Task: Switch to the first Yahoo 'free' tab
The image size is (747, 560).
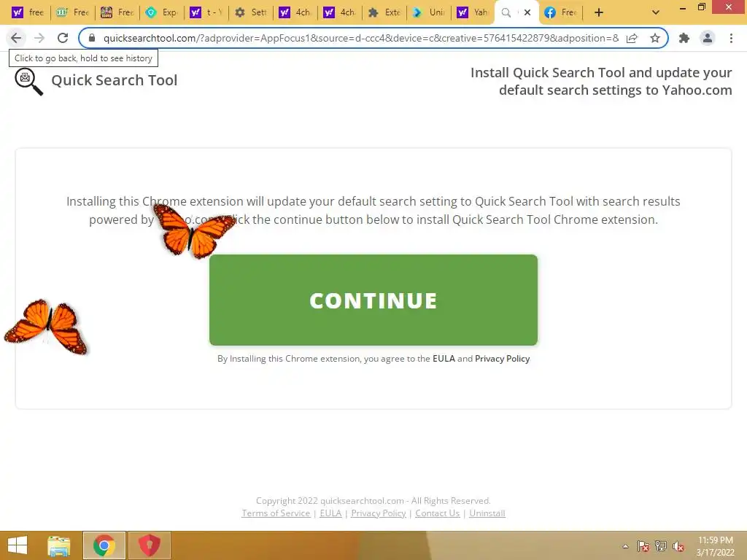Action: pyautogui.click(x=27, y=12)
